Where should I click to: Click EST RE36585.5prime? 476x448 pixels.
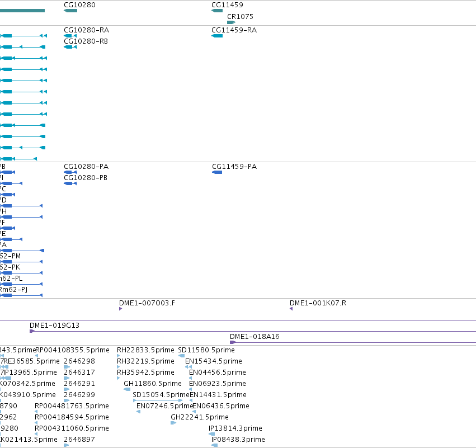tap(31, 361)
